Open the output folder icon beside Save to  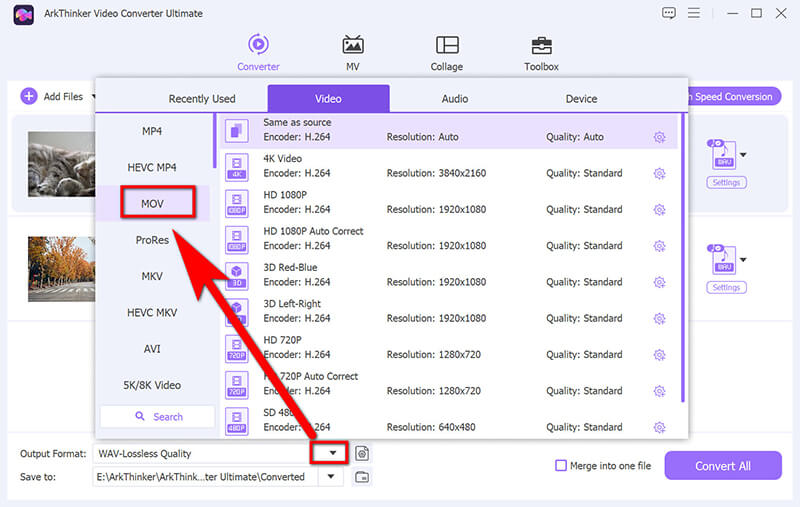pos(362,477)
